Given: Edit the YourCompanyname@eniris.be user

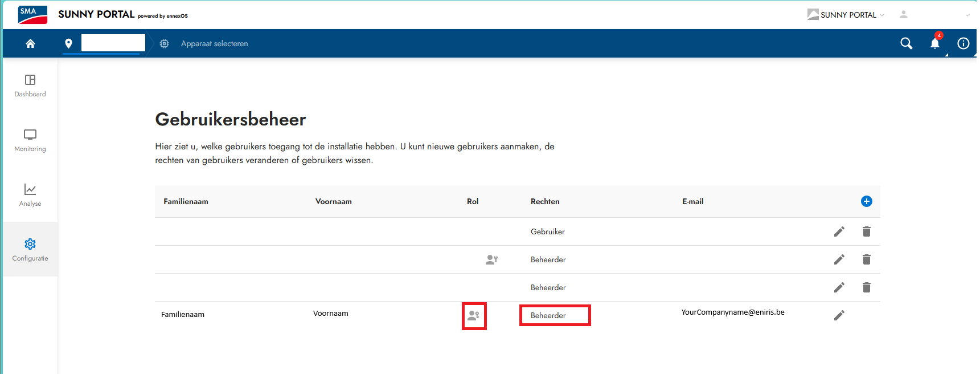Looking at the screenshot, I should 839,315.
